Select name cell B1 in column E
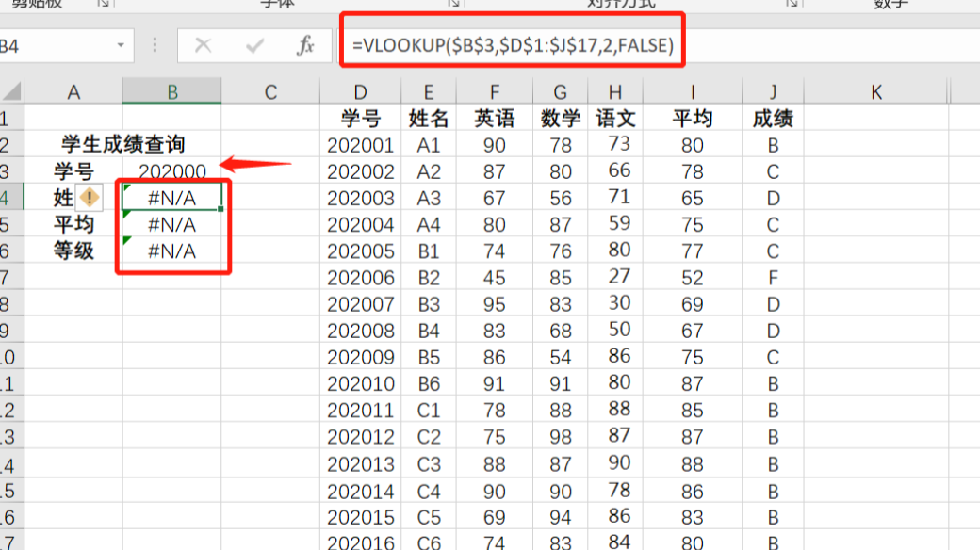This screenshot has height=550, width=980. (x=428, y=251)
